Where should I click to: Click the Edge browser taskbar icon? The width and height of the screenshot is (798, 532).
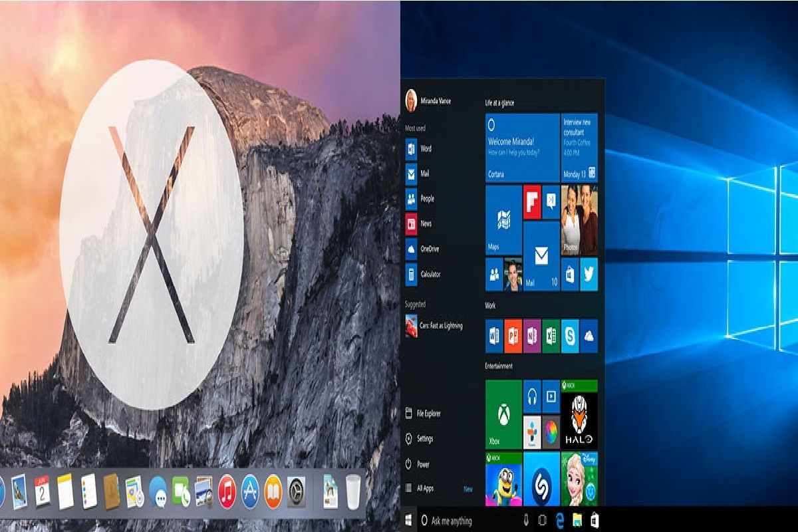[x=559, y=520]
